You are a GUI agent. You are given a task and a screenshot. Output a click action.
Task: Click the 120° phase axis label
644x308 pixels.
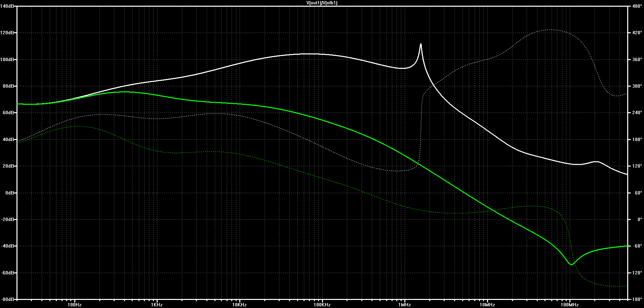coord(637,166)
